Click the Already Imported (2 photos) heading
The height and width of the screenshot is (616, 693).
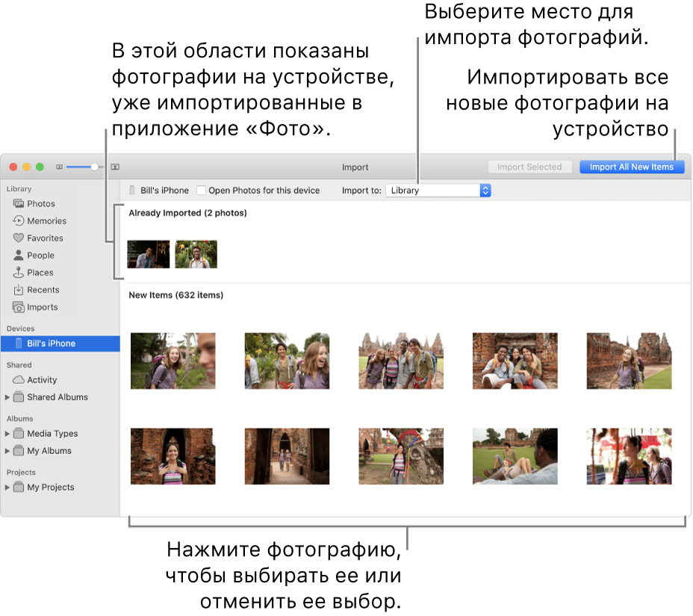coord(188,213)
